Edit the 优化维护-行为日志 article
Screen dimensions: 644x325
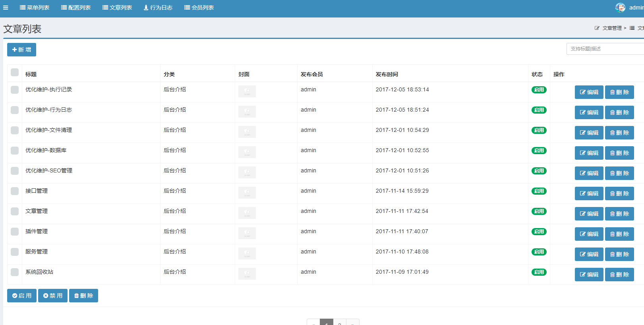click(x=589, y=112)
